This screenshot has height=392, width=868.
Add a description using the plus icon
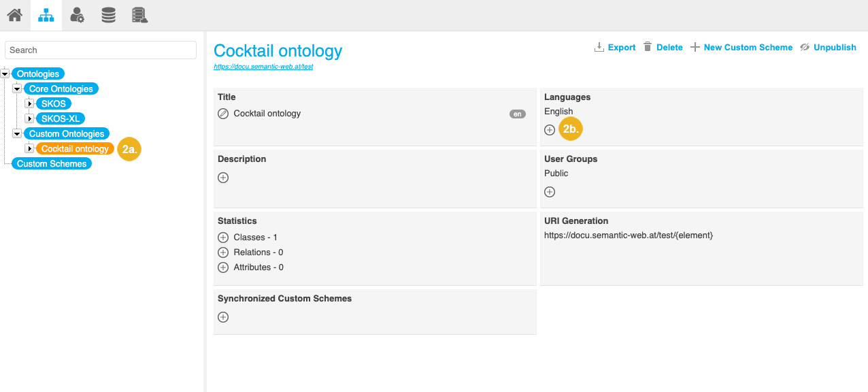coord(223,178)
